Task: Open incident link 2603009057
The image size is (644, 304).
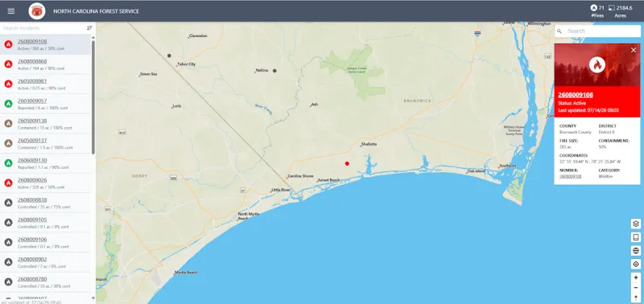Action: point(32,101)
